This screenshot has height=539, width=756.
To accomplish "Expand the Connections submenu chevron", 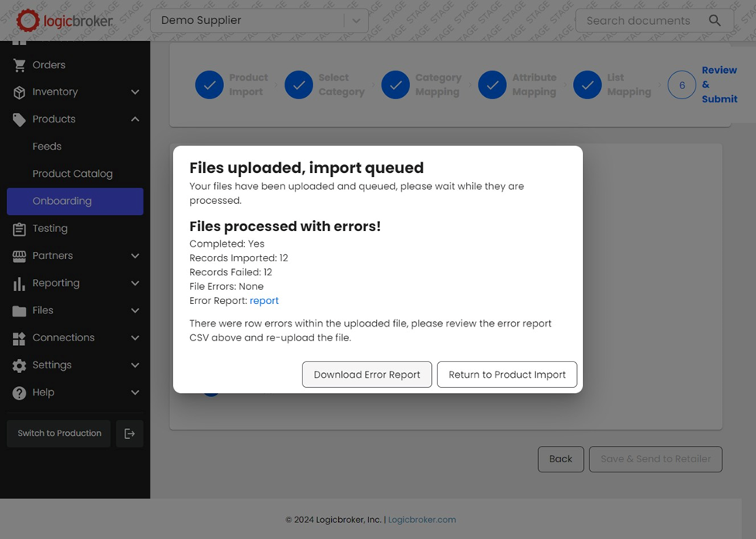I will (135, 338).
